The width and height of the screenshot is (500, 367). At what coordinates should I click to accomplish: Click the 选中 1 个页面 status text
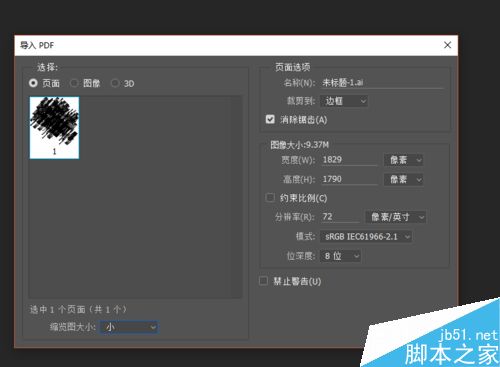point(78,310)
